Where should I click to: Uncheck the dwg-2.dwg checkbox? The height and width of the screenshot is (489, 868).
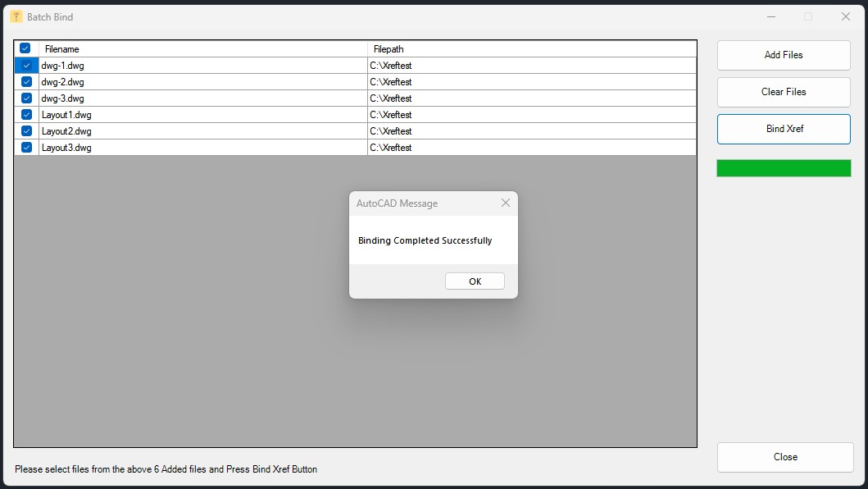26,82
